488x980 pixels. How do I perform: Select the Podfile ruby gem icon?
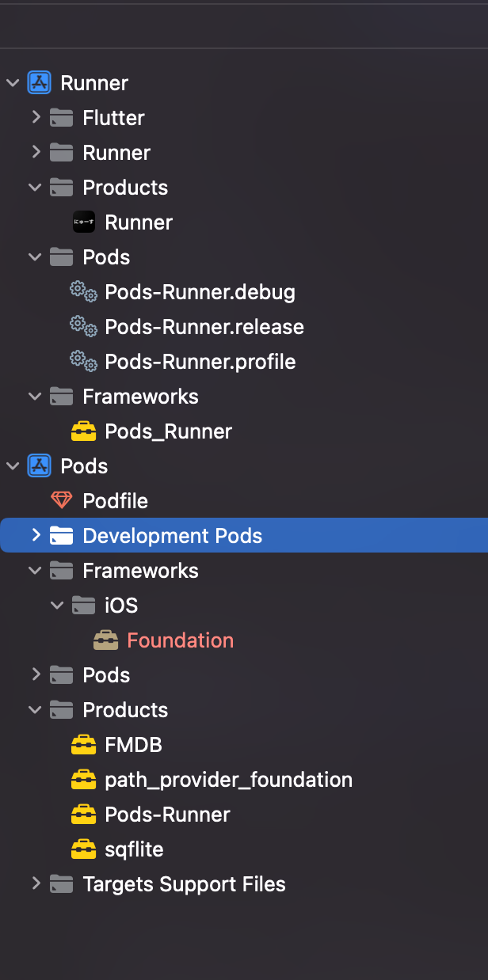click(61, 501)
